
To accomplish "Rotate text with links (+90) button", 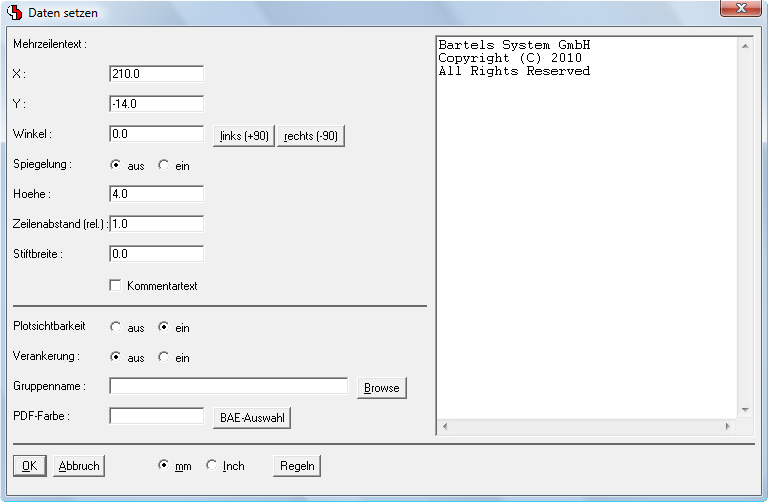I will pos(244,135).
